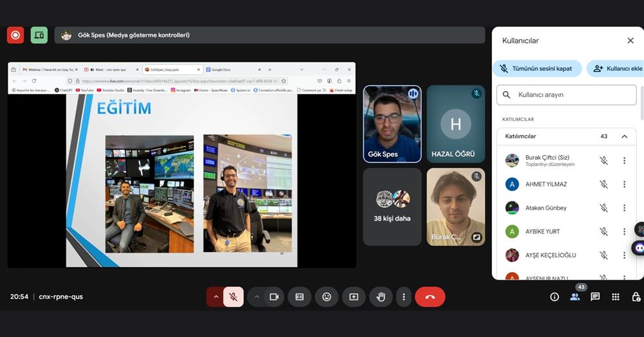Viewport: 644px width, 337px height.
Task: Focus the Kullanıcı arayın search field
Action: pos(566,95)
